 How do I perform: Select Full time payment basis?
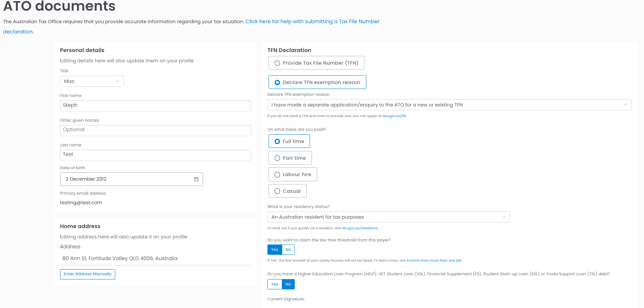[x=289, y=141]
